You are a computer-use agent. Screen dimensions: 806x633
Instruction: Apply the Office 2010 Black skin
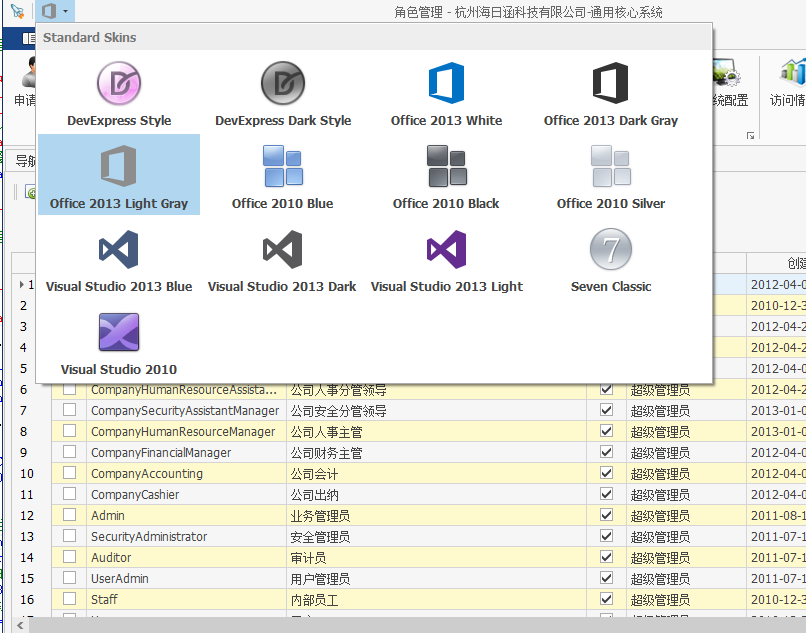pyautogui.click(x=446, y=174)
